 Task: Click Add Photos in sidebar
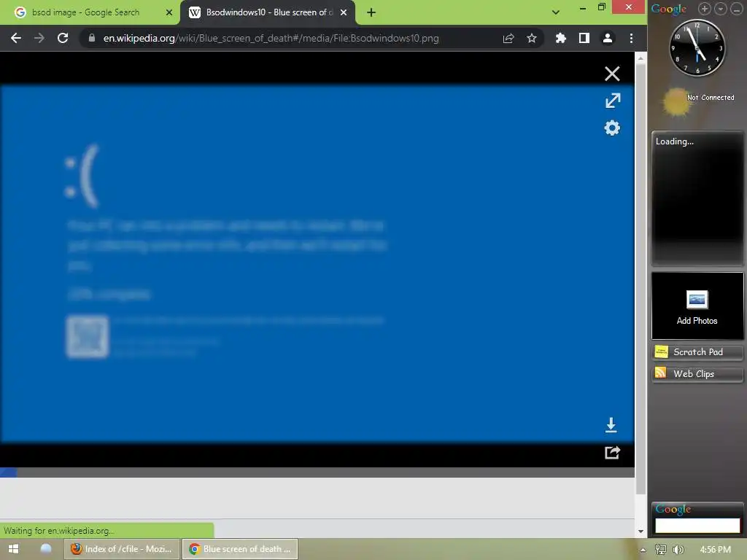tap(697, 306)
